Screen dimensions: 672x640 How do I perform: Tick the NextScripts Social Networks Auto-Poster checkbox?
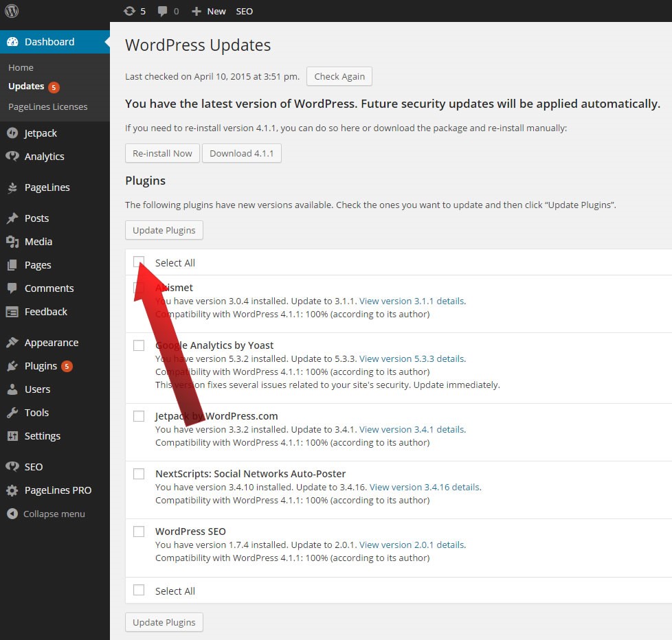coord(139,474)
